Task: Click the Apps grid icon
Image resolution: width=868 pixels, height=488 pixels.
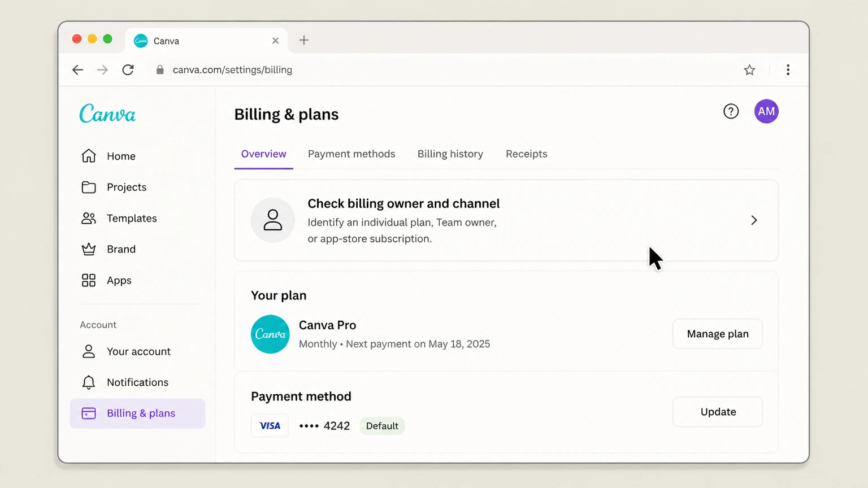Action: click(x=89, y=280)
